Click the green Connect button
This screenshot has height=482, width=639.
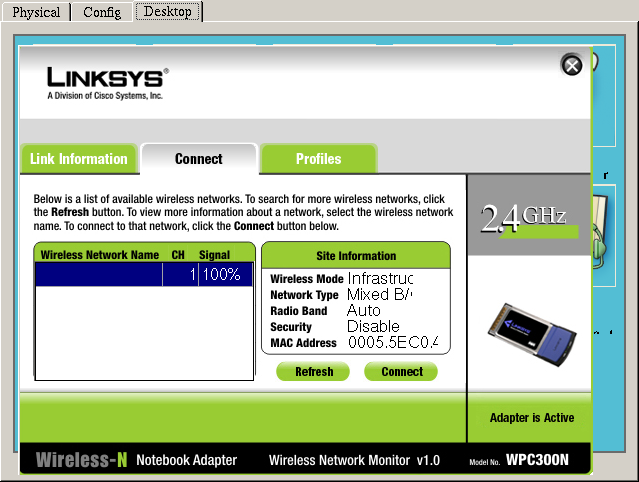[x=401, y=371]
